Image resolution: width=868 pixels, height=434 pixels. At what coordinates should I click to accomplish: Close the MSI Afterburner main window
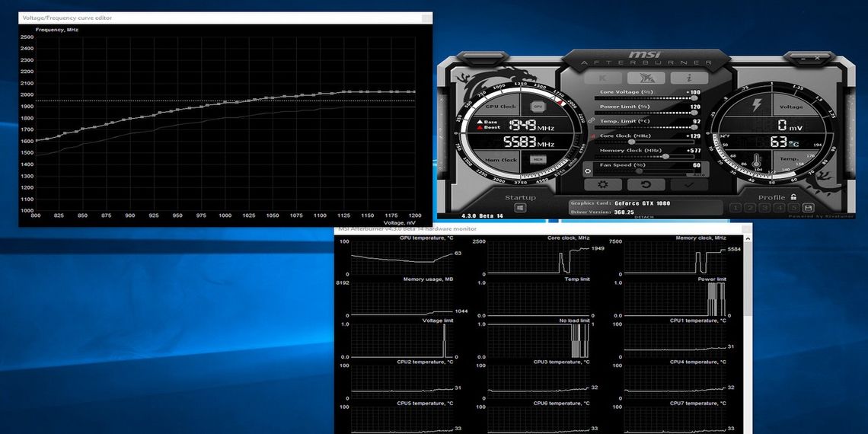[x=817, y=57]
